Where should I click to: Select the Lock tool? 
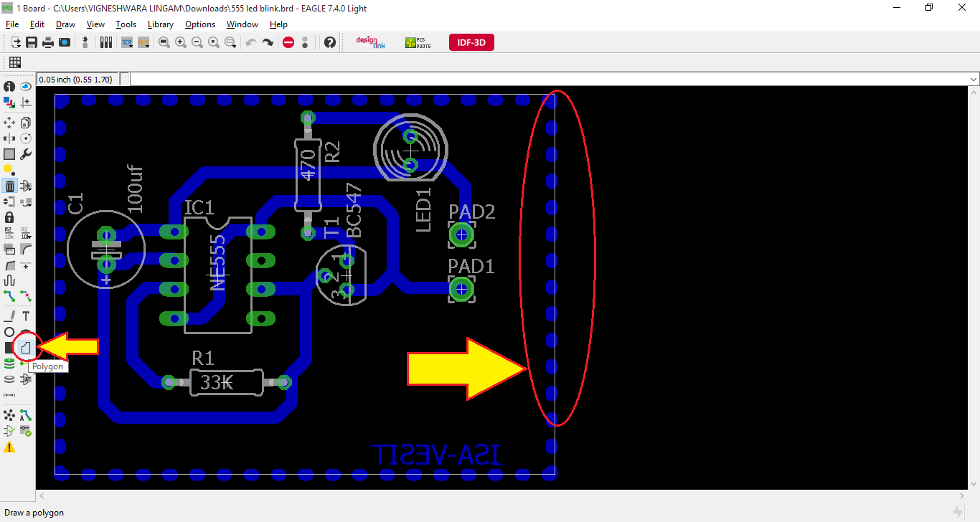point(9,217)
